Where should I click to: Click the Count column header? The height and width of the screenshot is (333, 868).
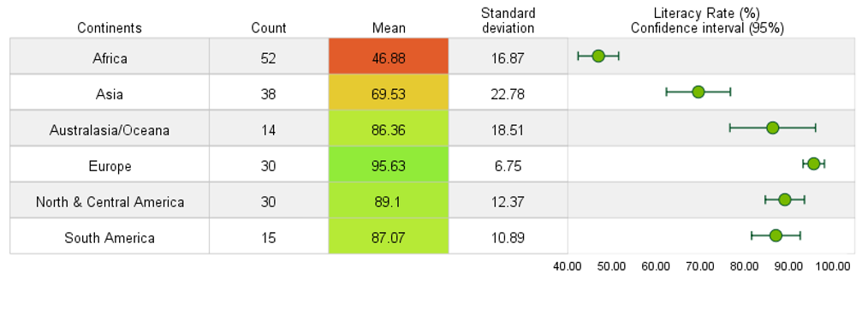coord(269,27)
